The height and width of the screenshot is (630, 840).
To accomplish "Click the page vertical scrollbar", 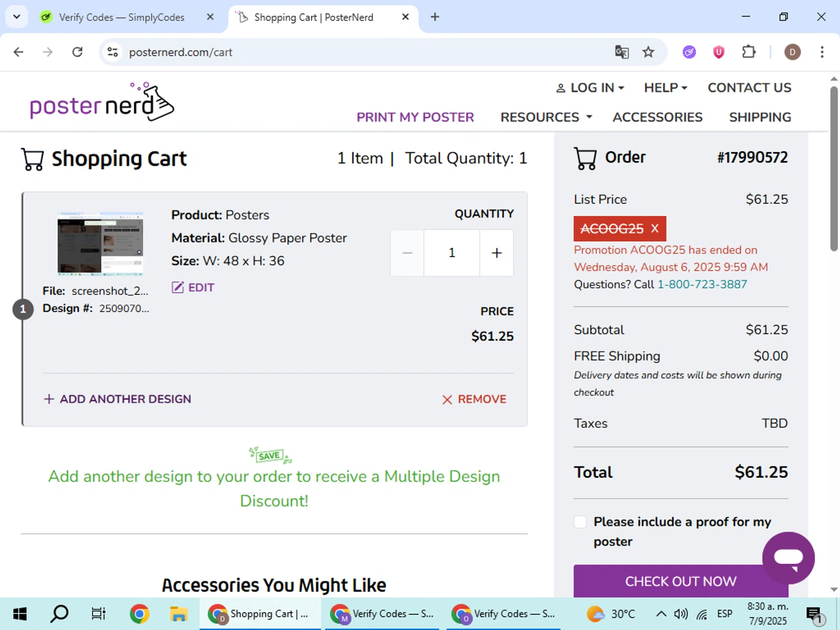I will [x=834, y=169].
